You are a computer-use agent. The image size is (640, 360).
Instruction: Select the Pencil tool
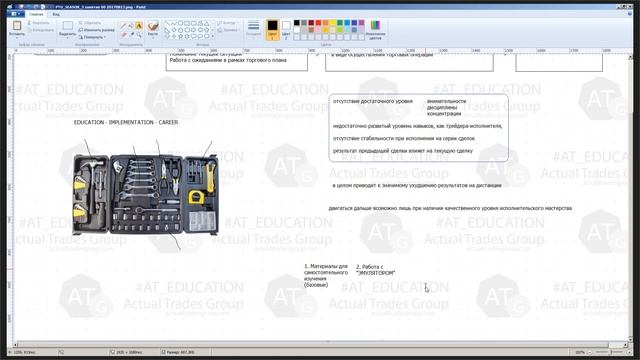click(123, 26)
